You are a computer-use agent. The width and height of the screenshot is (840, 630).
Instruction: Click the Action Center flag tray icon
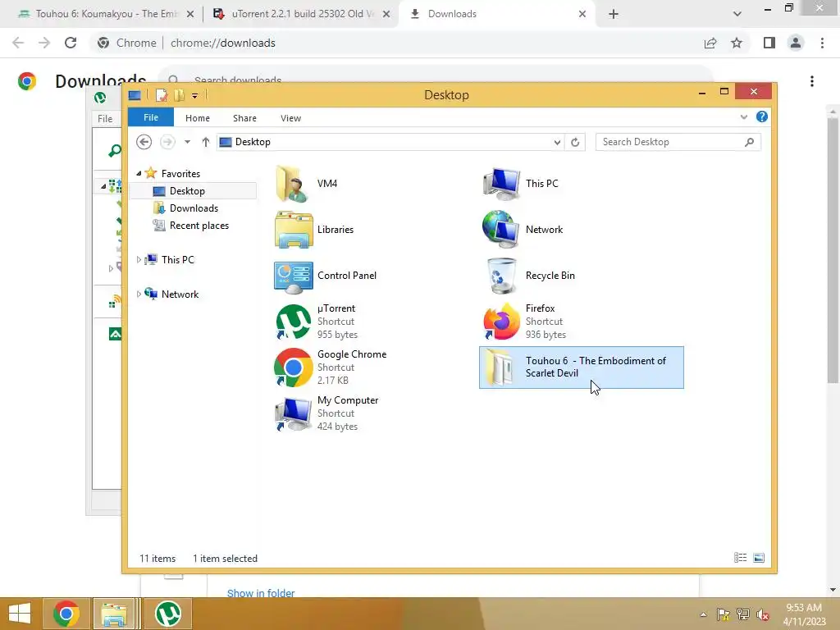pos(724,614)
